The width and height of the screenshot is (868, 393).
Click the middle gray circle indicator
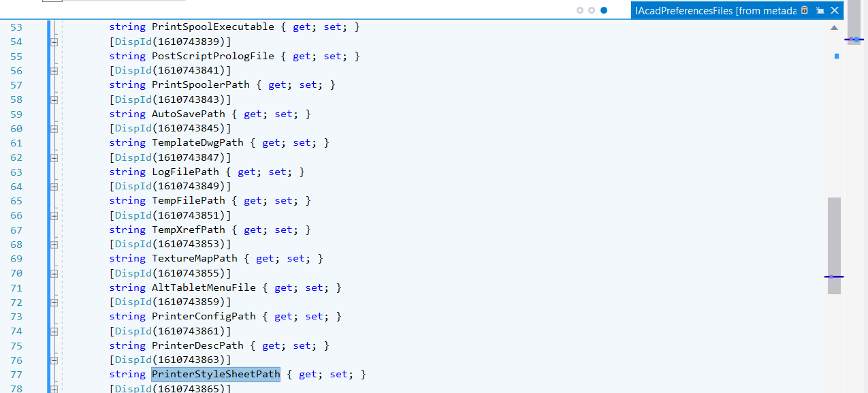(x=591, y=11)
